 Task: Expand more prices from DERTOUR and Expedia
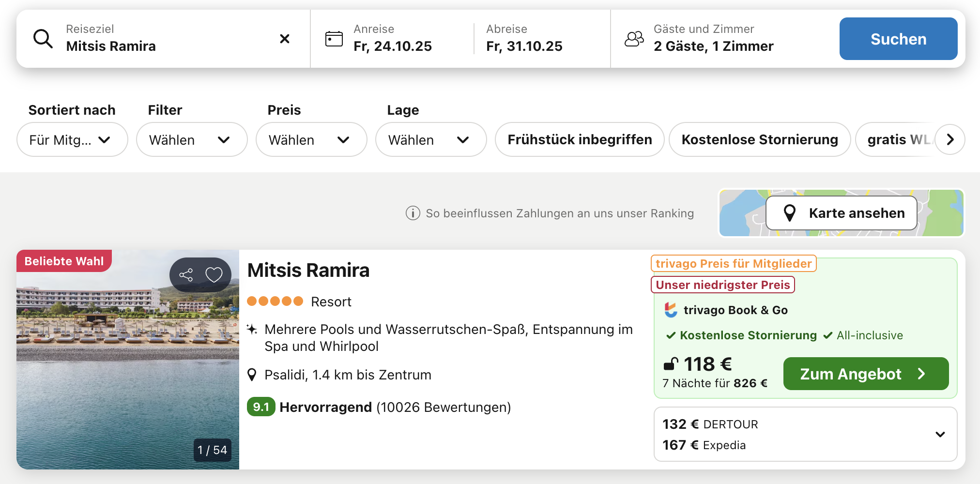pyautogui.click(x=940, y=434)
